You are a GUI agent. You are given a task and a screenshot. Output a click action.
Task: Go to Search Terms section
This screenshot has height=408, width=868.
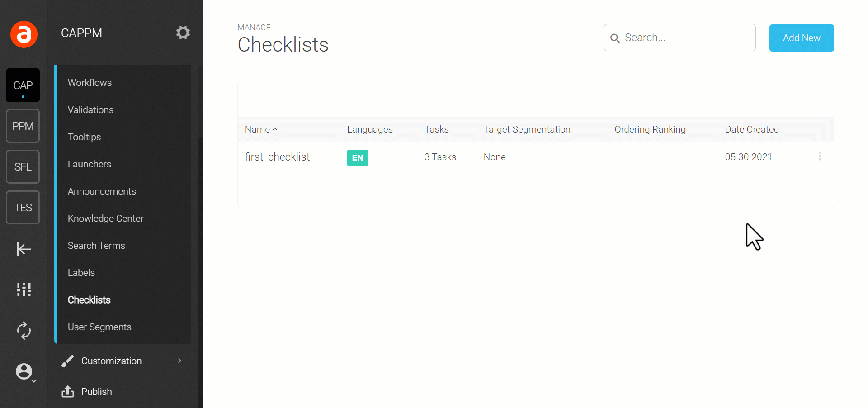(x=96, y=246)
